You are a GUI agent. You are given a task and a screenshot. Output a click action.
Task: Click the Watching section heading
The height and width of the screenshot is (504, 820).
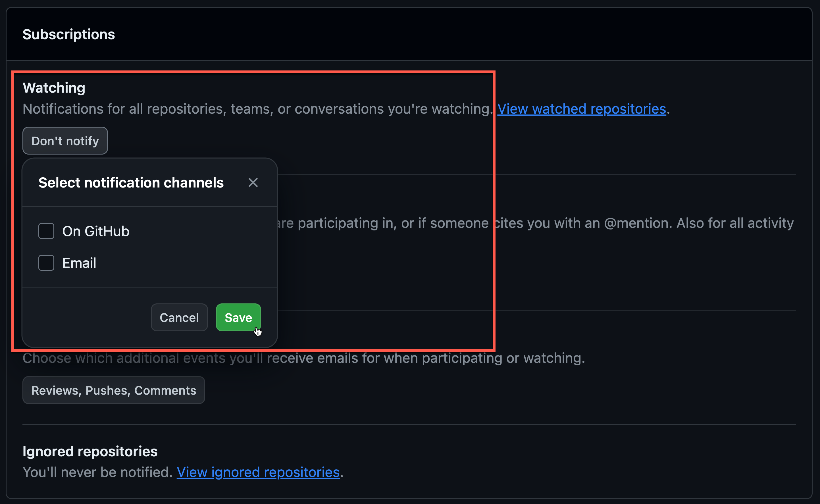(x=54, y=88)
